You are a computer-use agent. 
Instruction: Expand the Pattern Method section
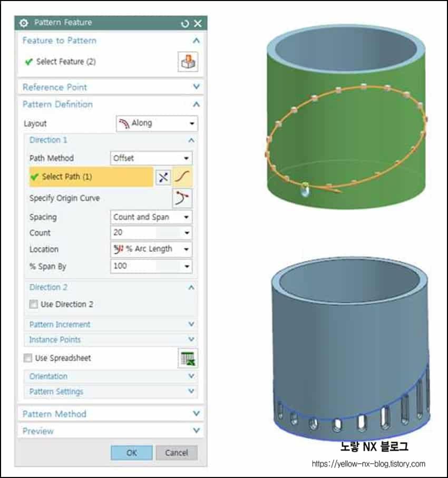pos(197,414)
